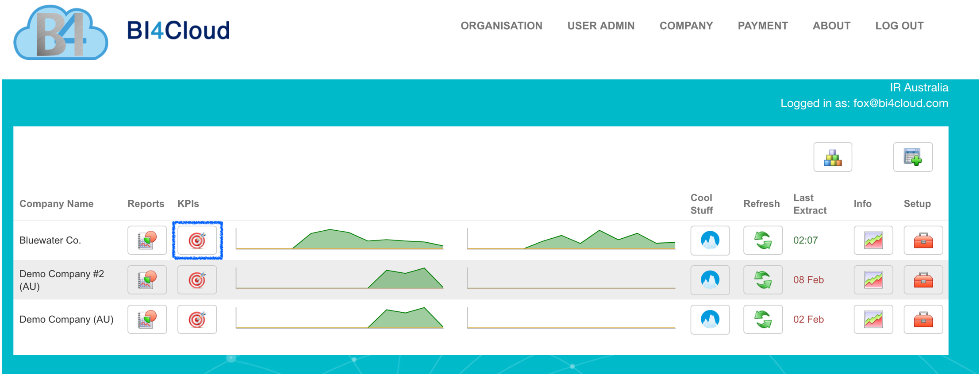Click the colored building blocks icon

tap(833, 157)
